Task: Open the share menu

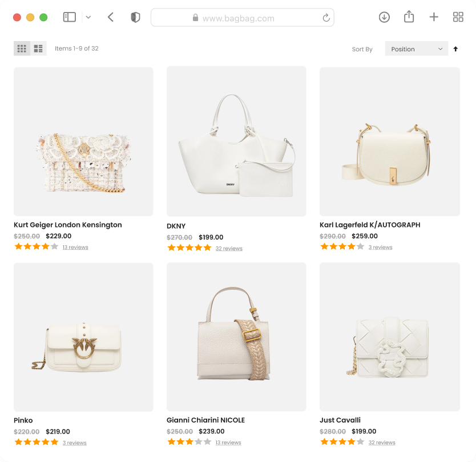Action: pyautogui.click(x=409, y=17)
